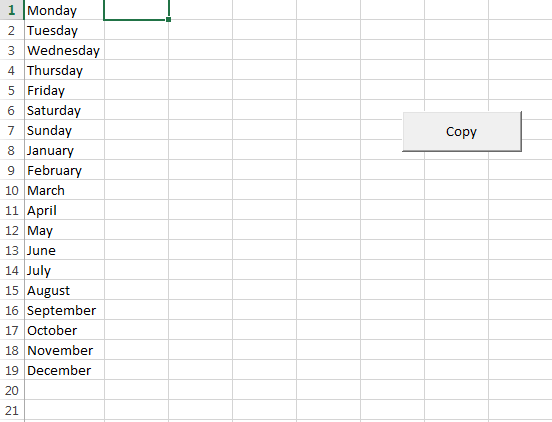Select the cell containing September
The width and height of the screenshot is (552, 422).
pos(64,310)
